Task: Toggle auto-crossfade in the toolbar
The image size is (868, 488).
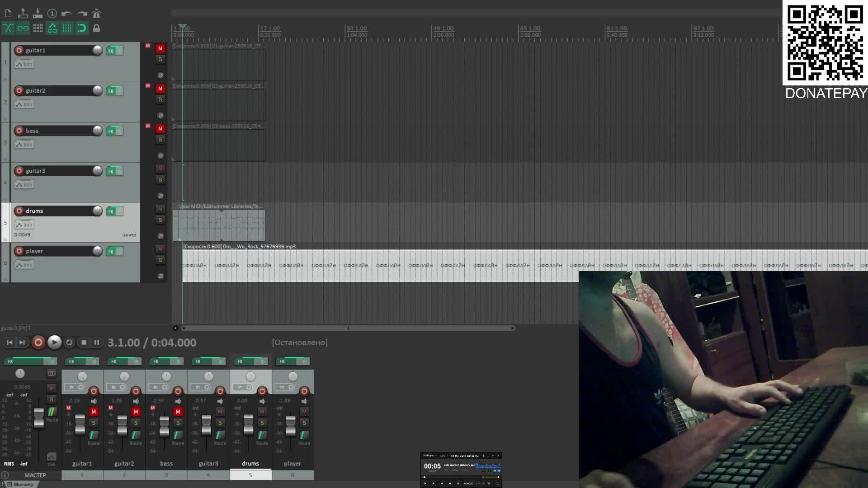Action: (x=8, y=28)
